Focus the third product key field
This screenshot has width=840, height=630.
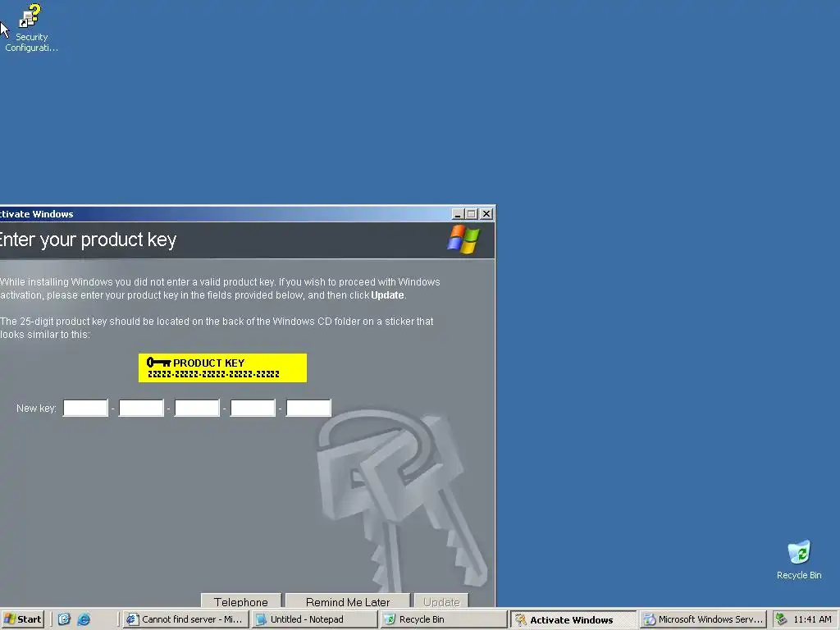[x=197, y=408]
